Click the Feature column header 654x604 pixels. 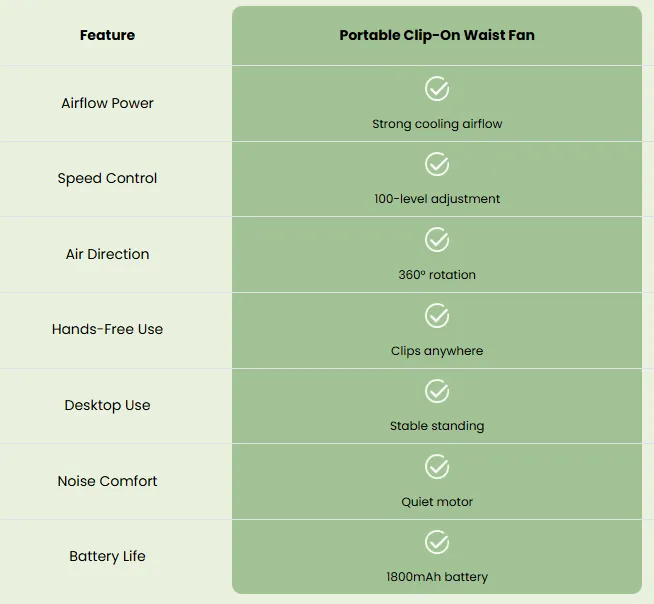coord(107,35)
